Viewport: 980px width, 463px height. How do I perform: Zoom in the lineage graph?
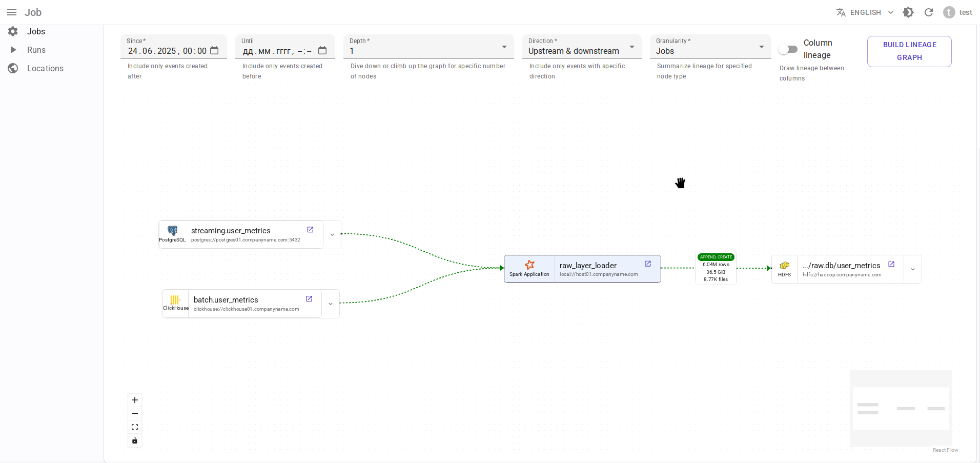click(x=135, y=400)
